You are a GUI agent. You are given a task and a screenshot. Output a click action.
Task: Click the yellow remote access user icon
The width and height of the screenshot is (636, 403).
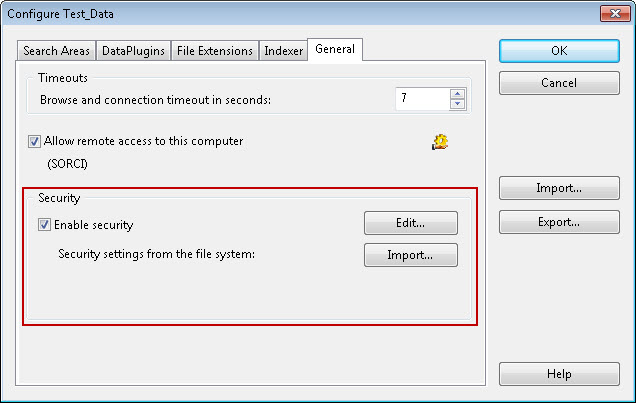(x=440, y=142)
